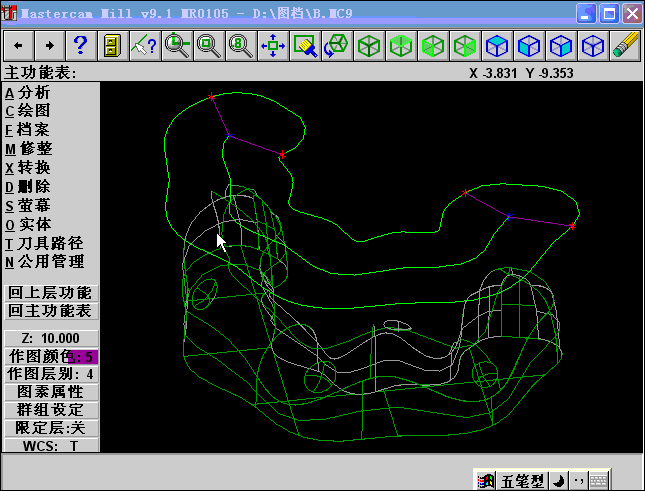Viewport: 645px width, 491px height.
Task: Toggle the IME punctuation icon
Action: [x=578, y=480]
